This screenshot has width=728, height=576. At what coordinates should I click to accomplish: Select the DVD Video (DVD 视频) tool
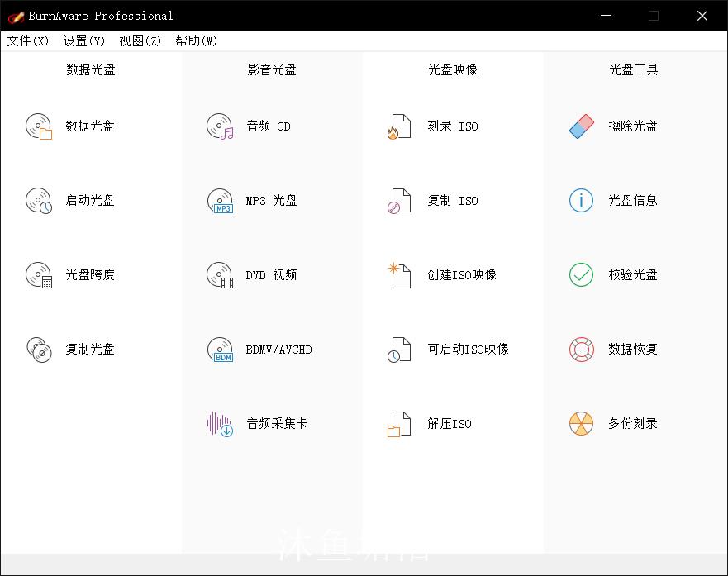click(x=256, y=274)
